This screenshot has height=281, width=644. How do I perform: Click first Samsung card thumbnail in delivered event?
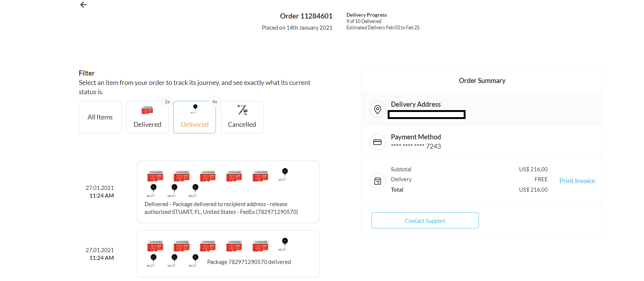(x=155, y=176)
